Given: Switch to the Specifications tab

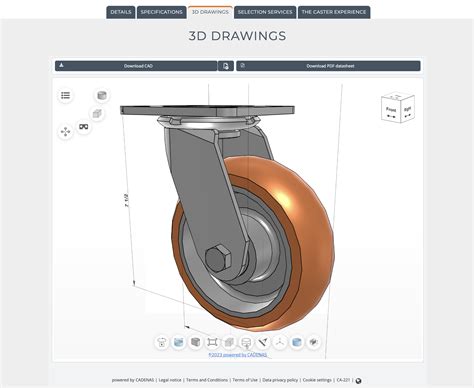Looking at the screenshot, I should (x=161, y=12).
